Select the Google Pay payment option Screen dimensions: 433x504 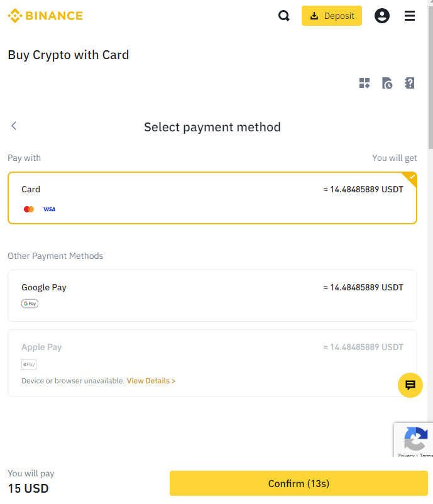click(x=212, y=295)
